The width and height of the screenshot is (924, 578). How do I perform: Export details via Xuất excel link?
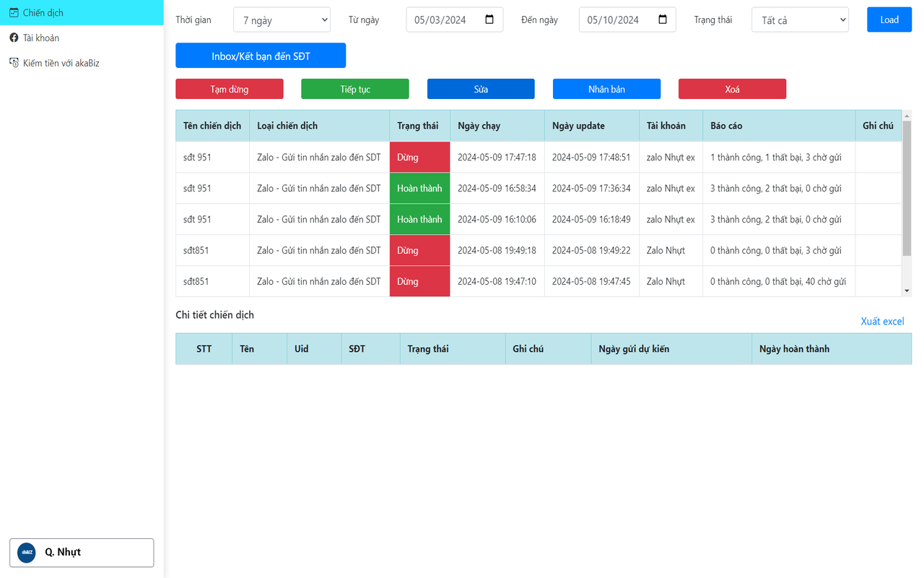pos(882,322)
